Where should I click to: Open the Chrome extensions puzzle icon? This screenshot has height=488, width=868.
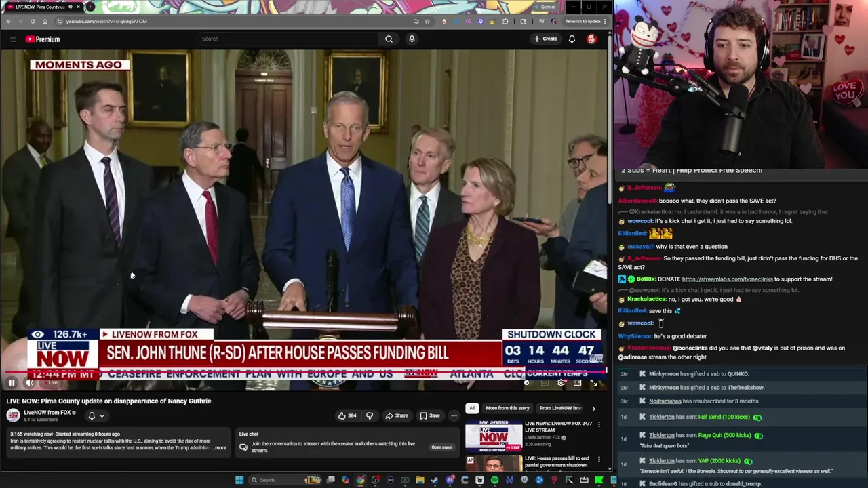[x=505, y=21]
